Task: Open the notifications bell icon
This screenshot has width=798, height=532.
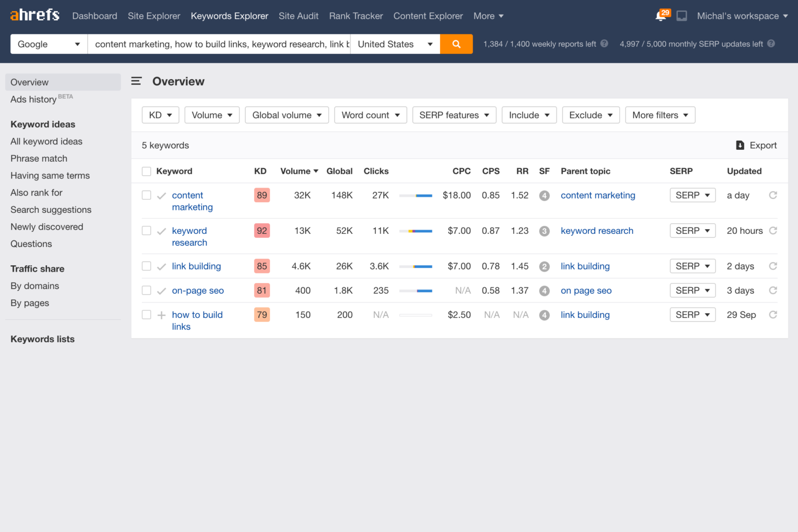Action: [661, 16]
